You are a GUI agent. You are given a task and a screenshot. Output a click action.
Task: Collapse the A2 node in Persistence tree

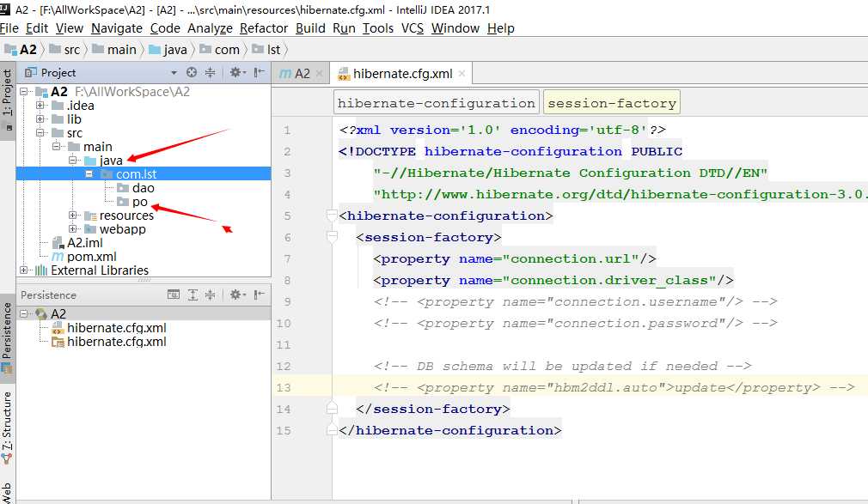[24, 313]
